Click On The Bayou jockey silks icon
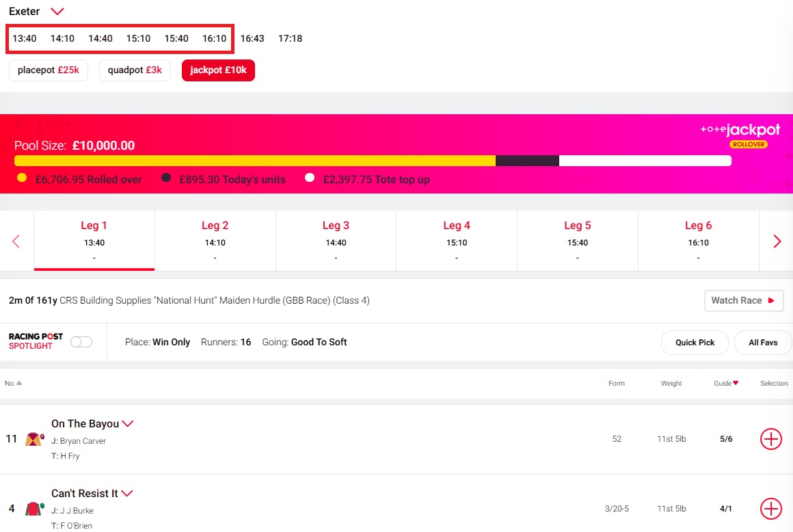The height and width of the screenshot is (532, 793). [x=34, y=439]
